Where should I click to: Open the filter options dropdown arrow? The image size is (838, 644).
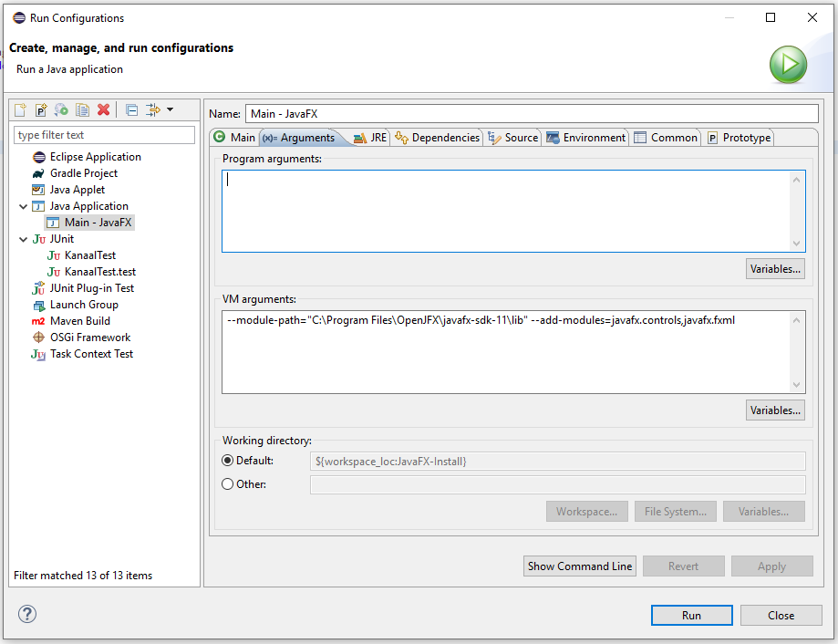click(x=170, y=109)
